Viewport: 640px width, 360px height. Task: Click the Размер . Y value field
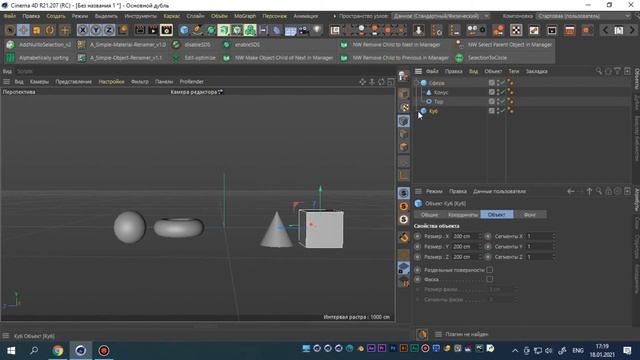point(465,247)
